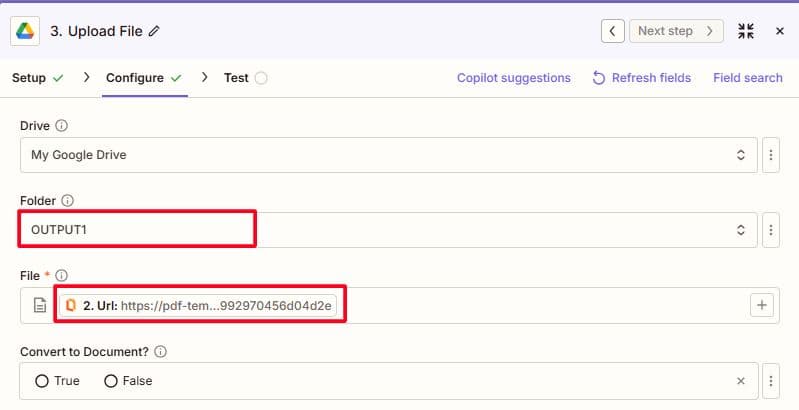
Task: Open Convert to Document three-dot menu
Action: tap(770, 381)
